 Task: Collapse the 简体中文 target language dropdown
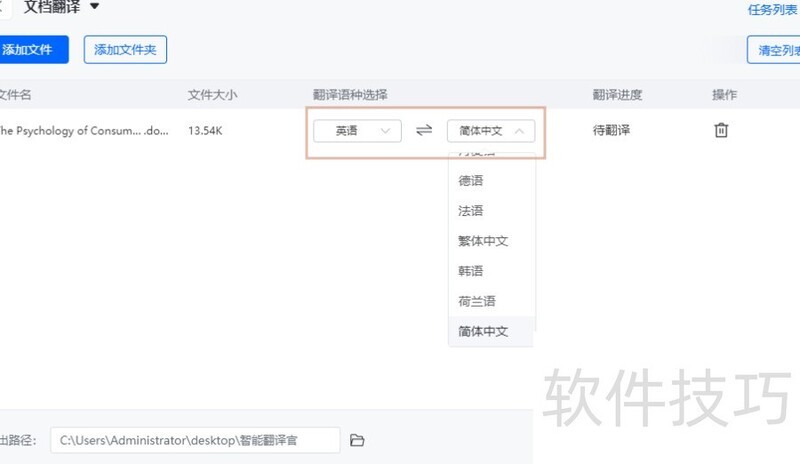click(x=491, y=131)
